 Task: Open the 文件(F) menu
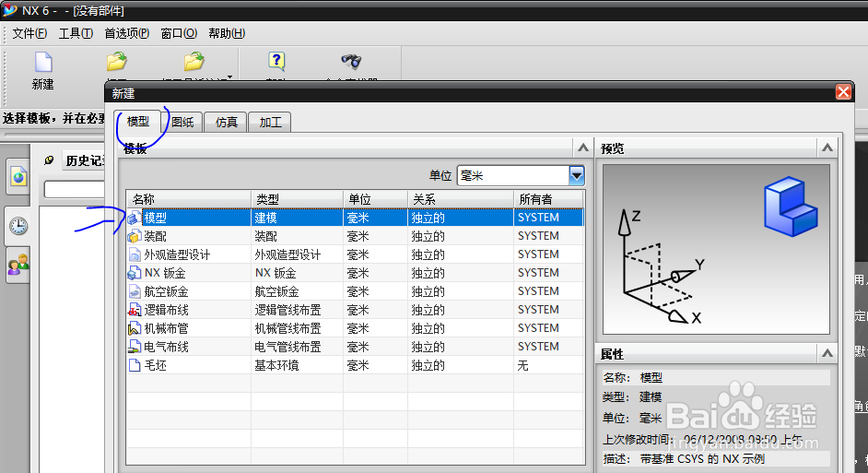click(29, 33)
